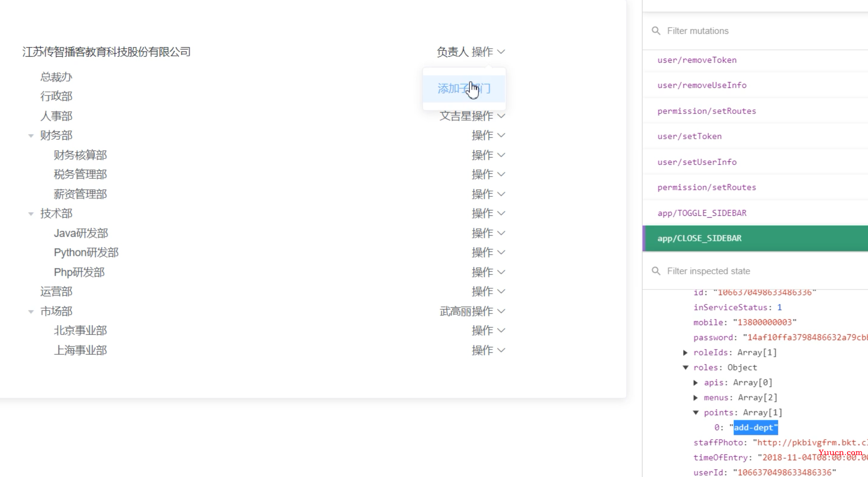This screenshot has width=868, height=477.
Task: Select the 技术部 department label
Action: tap(56, 213)
